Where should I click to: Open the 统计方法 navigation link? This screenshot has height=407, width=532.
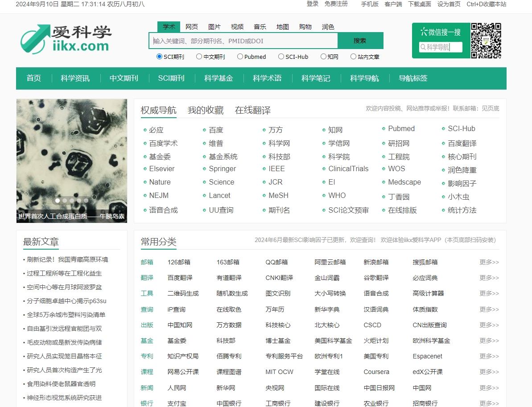(462, 210)
